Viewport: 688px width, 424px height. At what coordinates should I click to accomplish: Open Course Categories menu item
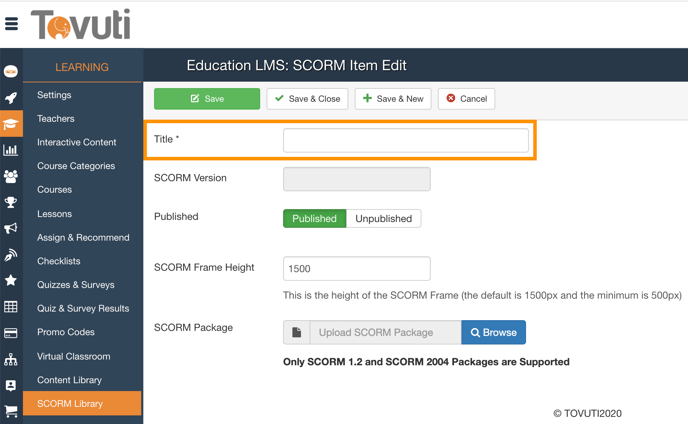pos(76,166)
